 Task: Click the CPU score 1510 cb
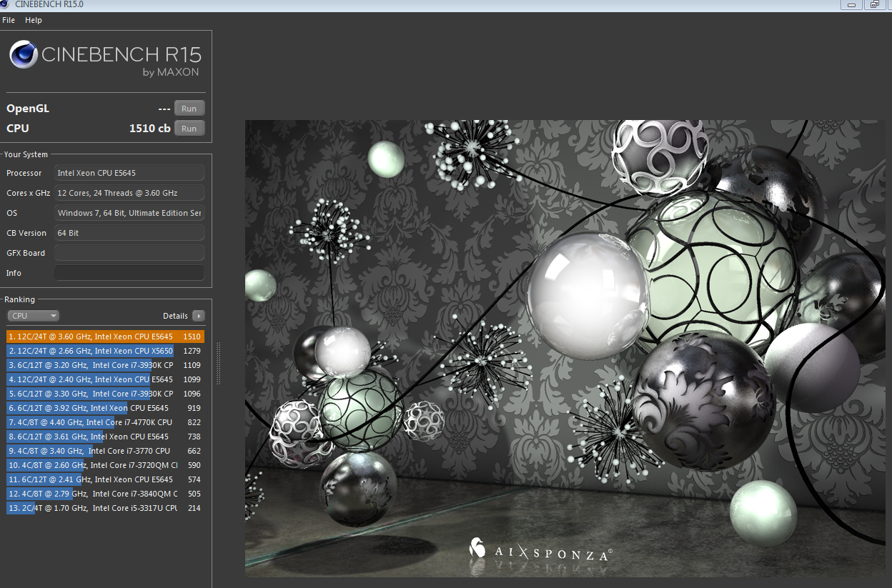(149, 129)
